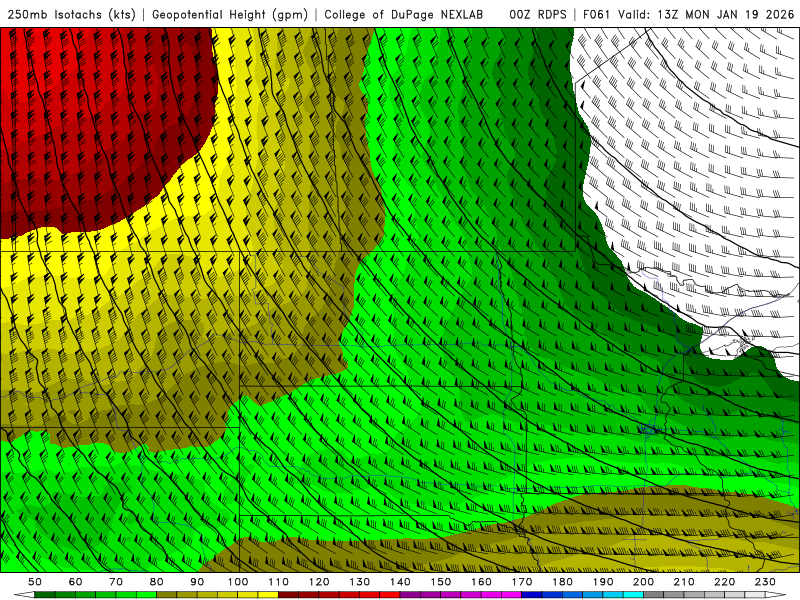Click the 220 value on the color scale
Image resolution: width=800 pixels, height=600 pixels.
pyautogui.click(x=724, y=582)
